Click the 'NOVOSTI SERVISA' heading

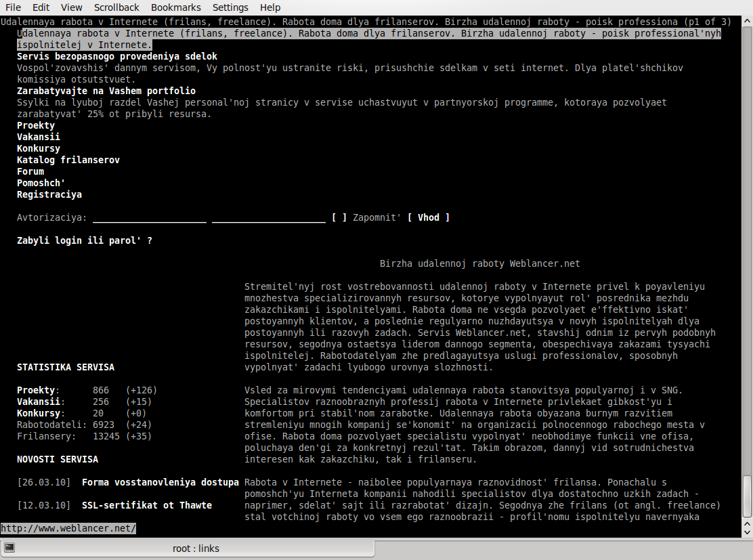[58, 460]
